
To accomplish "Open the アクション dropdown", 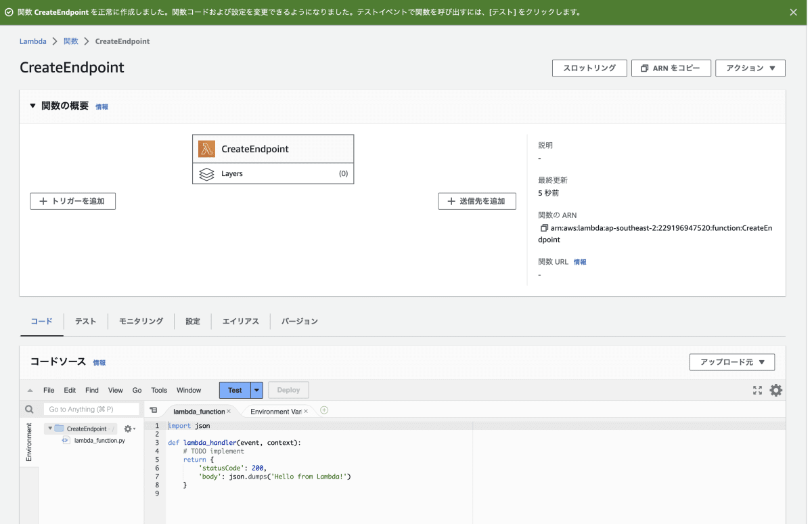I will click(x=750, y=68).
